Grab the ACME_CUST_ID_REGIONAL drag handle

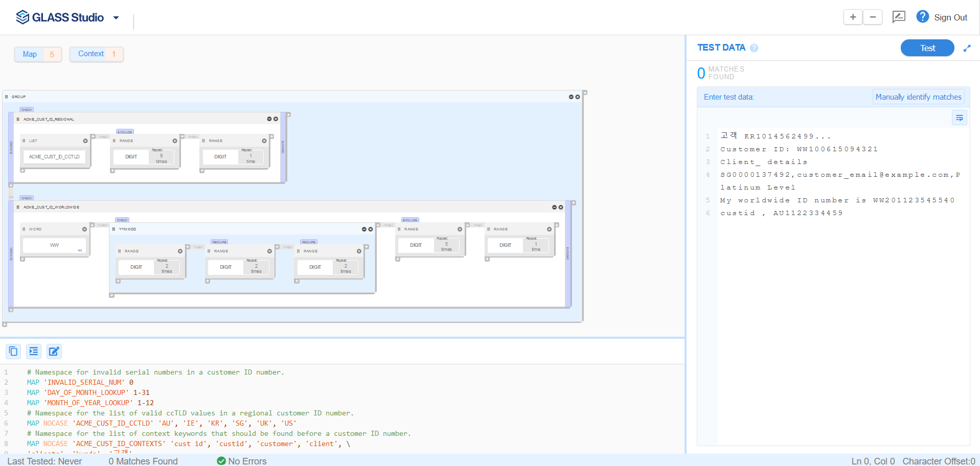(x=18, y=119)
